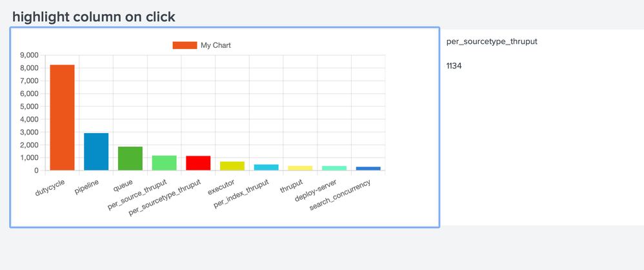Image resolution: width=644 pixels, height=270 pixels.
Task: Click the blue search_concurrency bar
Action: (x=368, y=169)
